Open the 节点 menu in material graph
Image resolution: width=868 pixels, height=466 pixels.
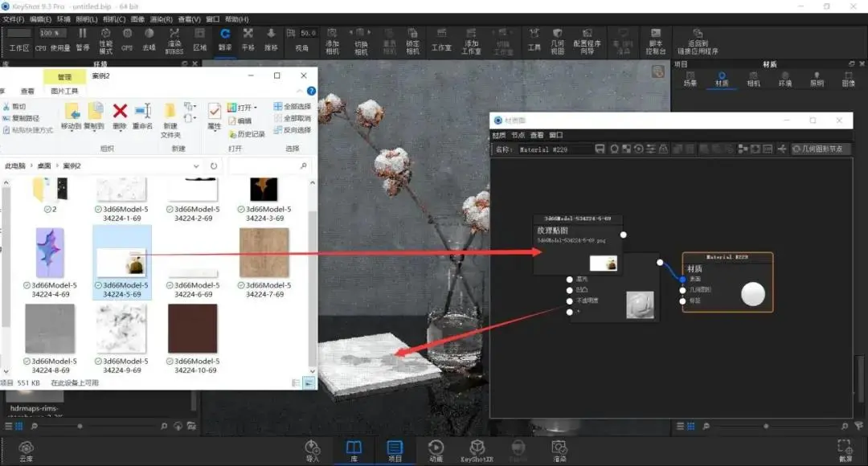pyautogui.click(x=518, y=135)
